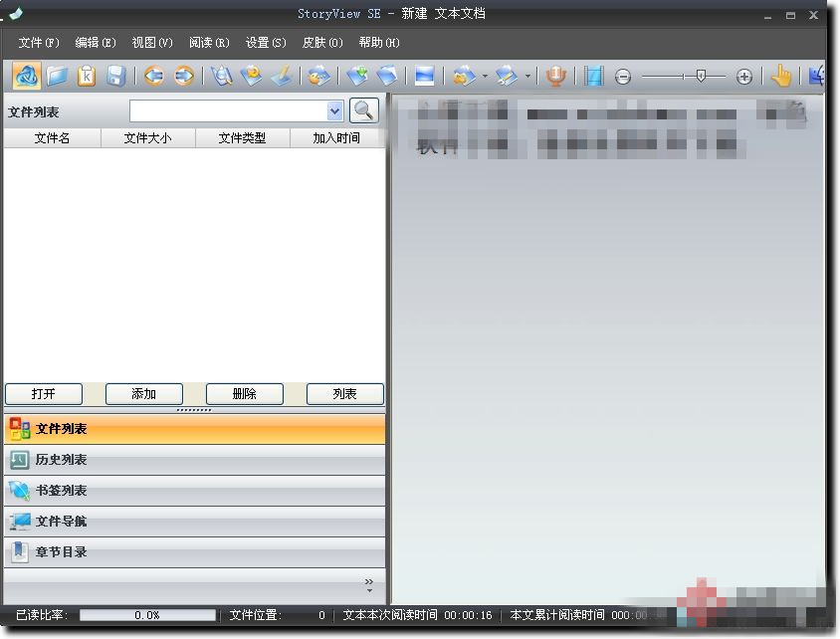Save using the floppy disk icon
Viewport: 840px width, 639px height.
[116, 76]
